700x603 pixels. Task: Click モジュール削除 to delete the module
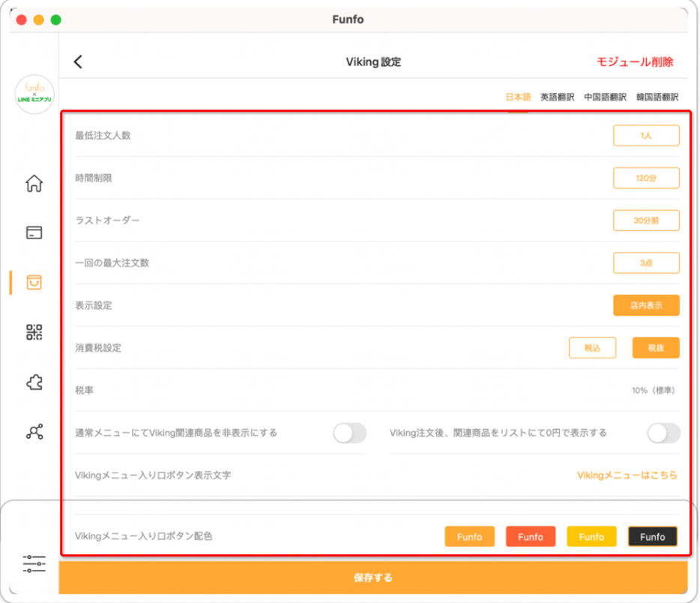point(635,61)
